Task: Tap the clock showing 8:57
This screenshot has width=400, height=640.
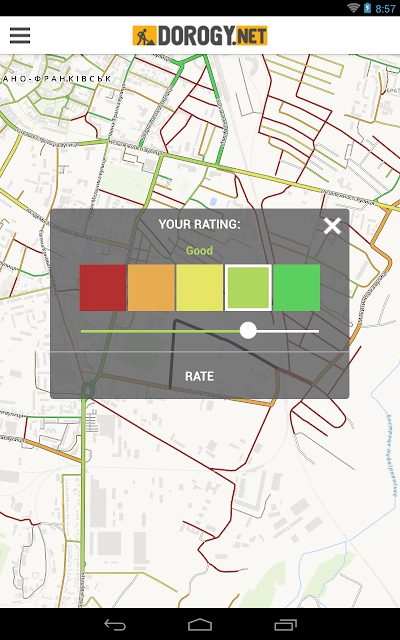Action: pos(385,8)
